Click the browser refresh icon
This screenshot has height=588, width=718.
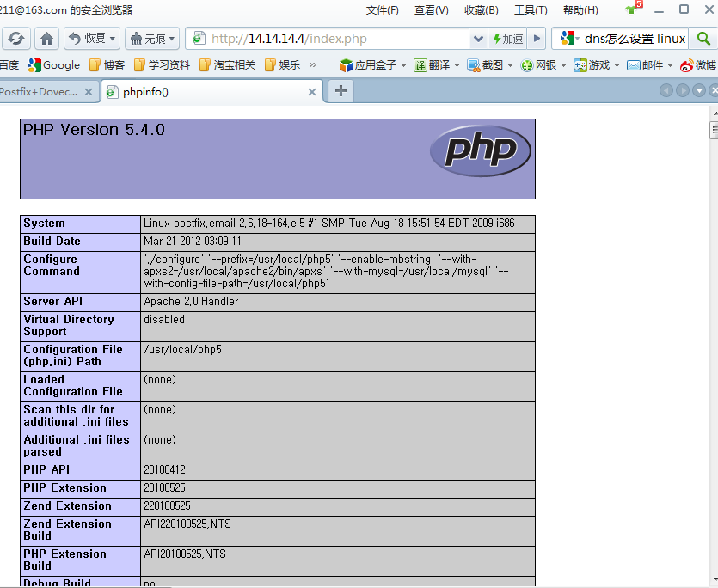(x=16, y=39)
